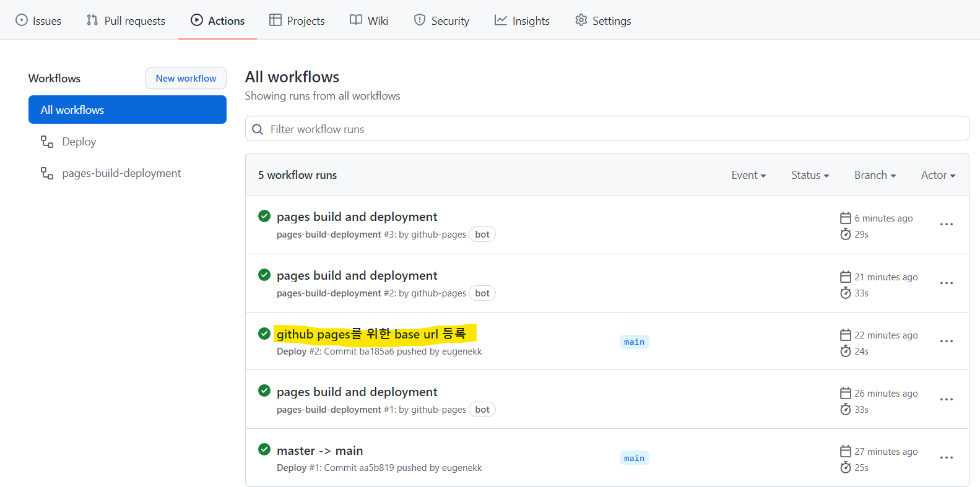Click the bot label on pages-build-deployment #1
The width and height of the screenshot is (980, 487).
[x=482, y=410]
